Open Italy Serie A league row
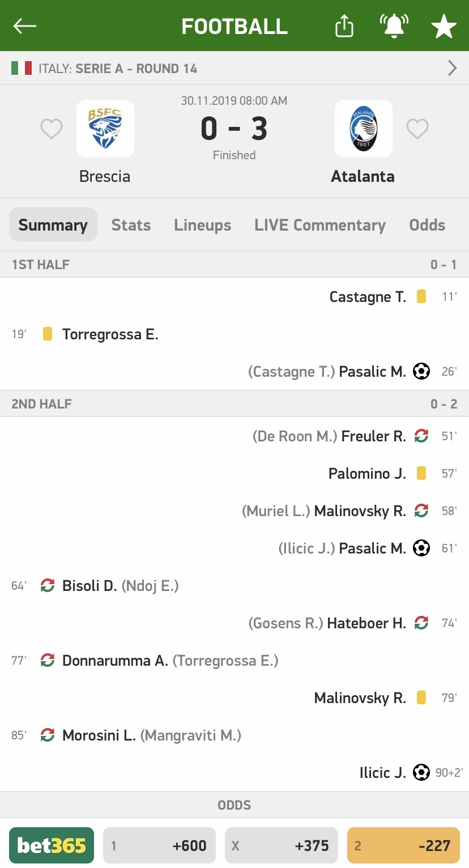 click(x=234, y=69)
